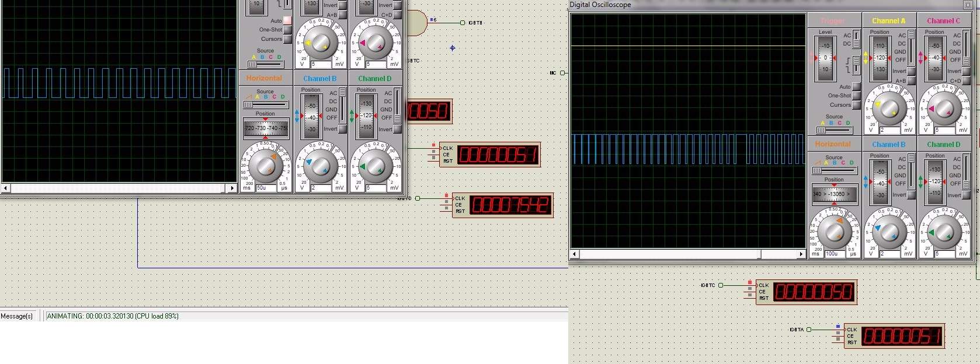Click Trigger Level dial in right oscilloscope
The image size is (980, 364).
click(x=825, y=58)
